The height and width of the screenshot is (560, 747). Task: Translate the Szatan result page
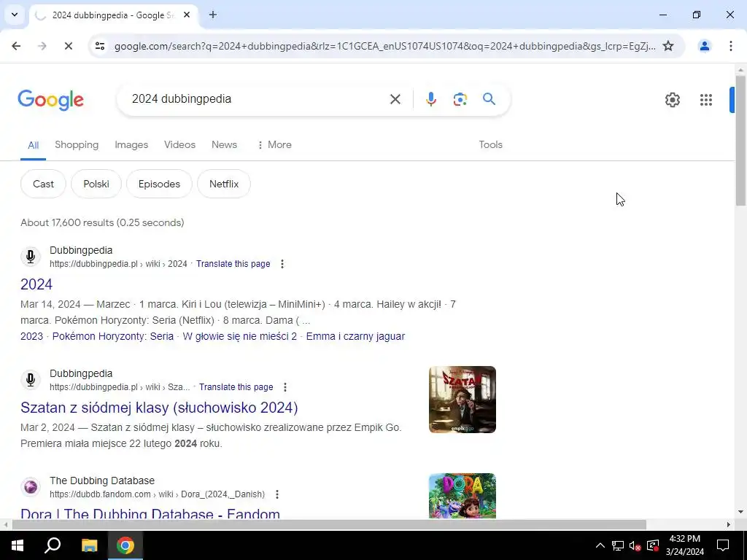click(x=236, y=387)
